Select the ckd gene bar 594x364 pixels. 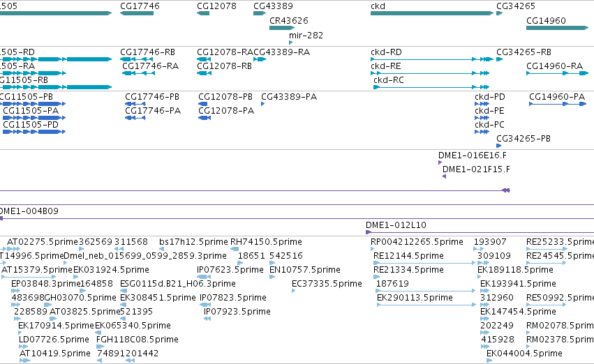(x=432, y=13)
